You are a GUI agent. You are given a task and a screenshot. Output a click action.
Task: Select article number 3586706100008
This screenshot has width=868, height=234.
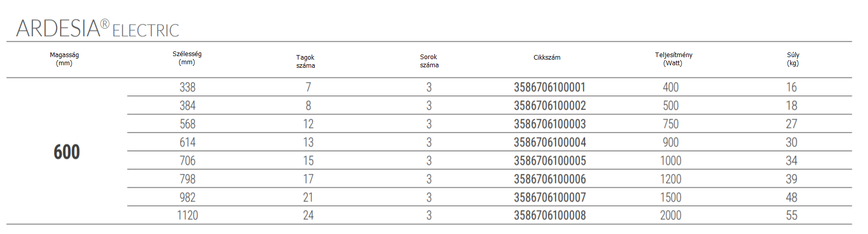549,215
